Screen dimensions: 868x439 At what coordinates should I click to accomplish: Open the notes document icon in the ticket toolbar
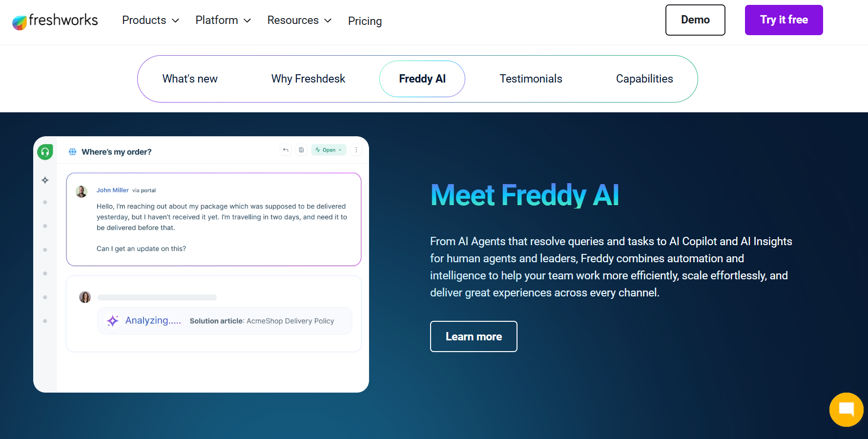pos(301,150)
